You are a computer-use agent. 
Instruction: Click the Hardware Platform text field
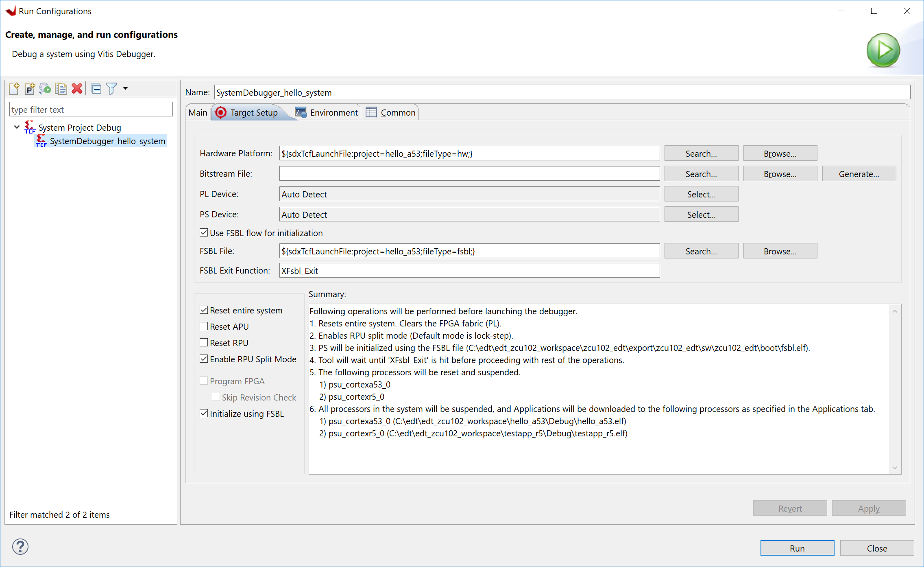pos(469,153)
